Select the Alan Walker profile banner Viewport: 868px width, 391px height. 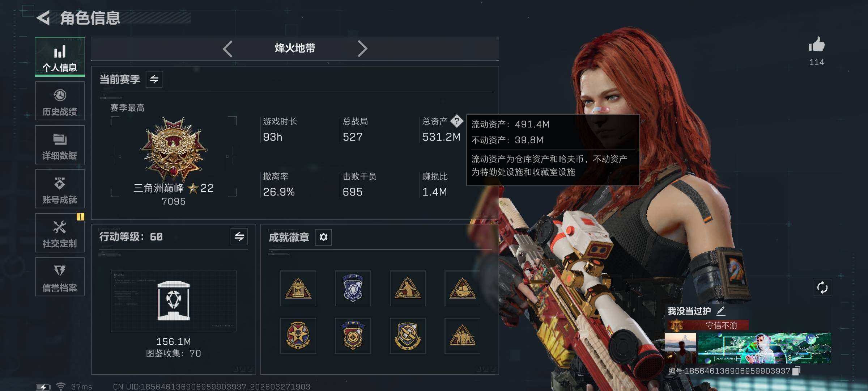point(764,348)
